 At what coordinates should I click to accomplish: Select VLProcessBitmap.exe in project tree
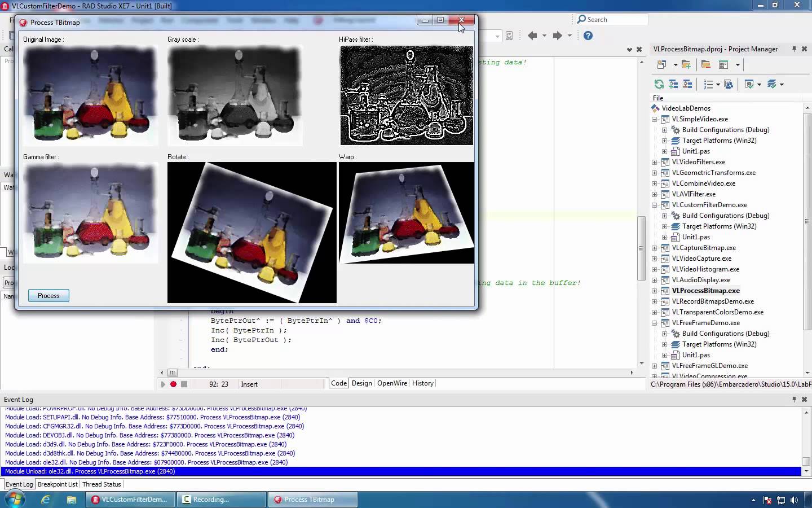pyautogui.click(x=705, y=291)
